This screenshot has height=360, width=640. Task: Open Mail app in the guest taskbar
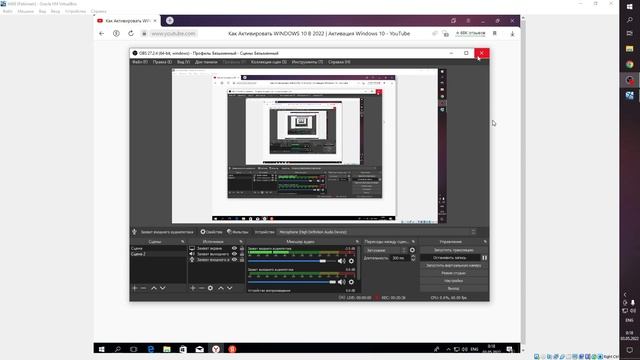click(x=199, y=349)
